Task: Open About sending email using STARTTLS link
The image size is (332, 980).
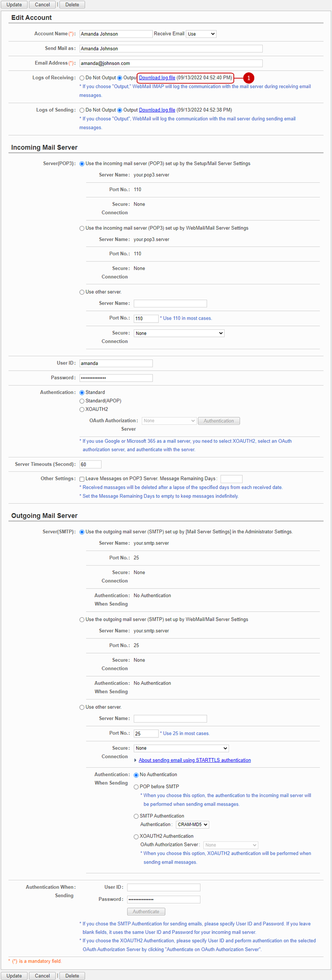Action: (195, 760)
